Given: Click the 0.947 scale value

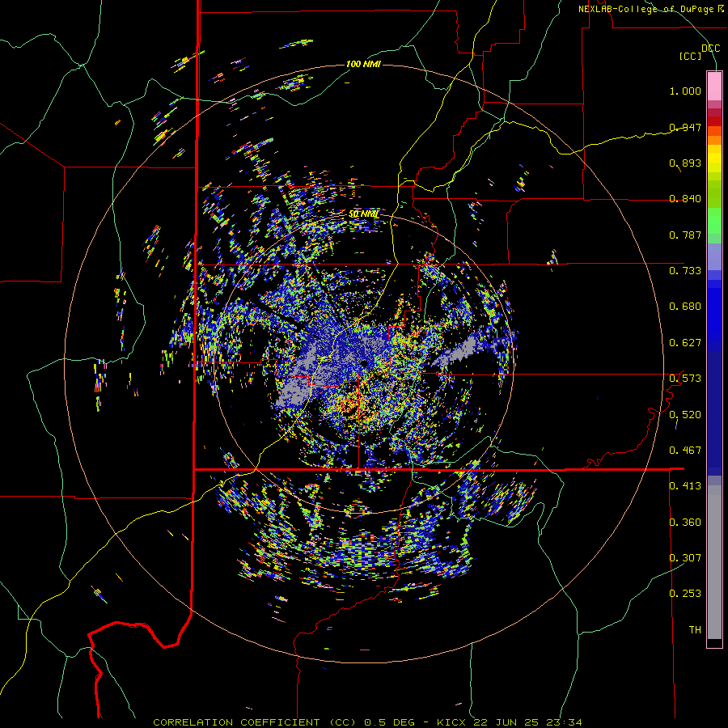Looking at the screenshot, I should click(x=685, y=127).
